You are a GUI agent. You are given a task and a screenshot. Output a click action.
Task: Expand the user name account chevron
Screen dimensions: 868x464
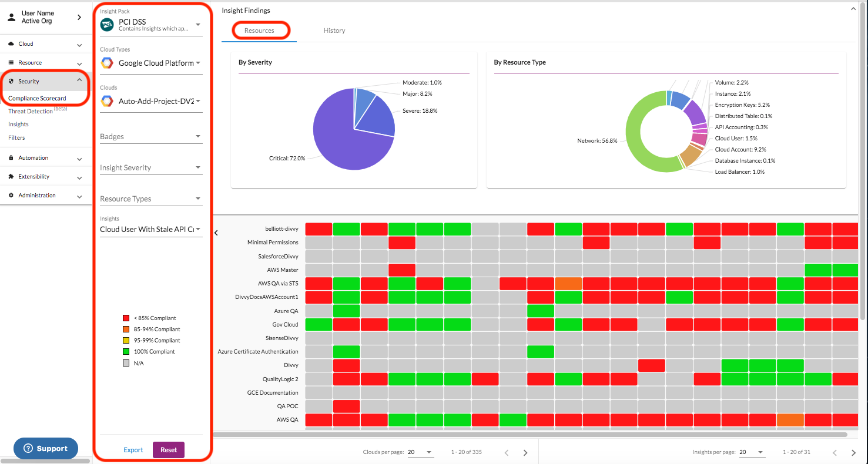pos(79,18)
